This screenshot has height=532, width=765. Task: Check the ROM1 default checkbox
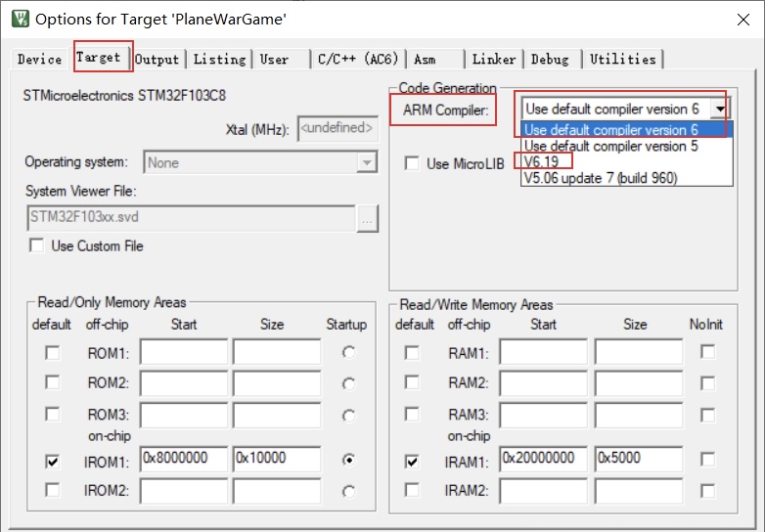click(x=52, y=353)
